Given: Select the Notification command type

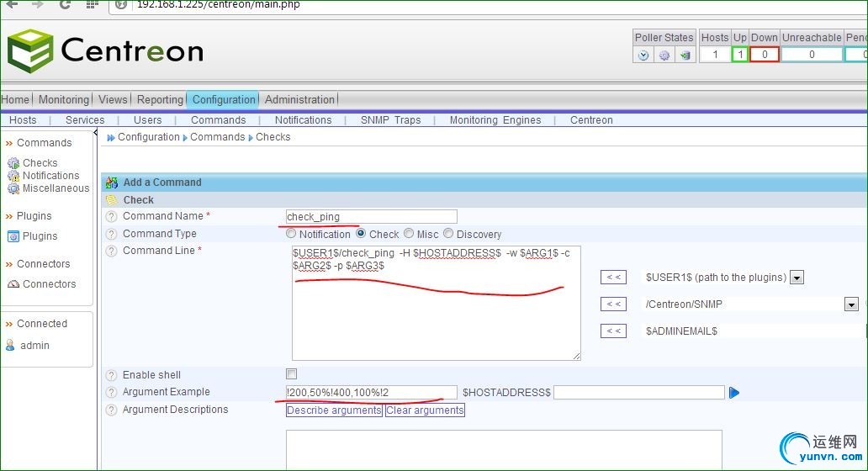Looking at the screenshot, I should pyautogui.click(x=291, y=234).
